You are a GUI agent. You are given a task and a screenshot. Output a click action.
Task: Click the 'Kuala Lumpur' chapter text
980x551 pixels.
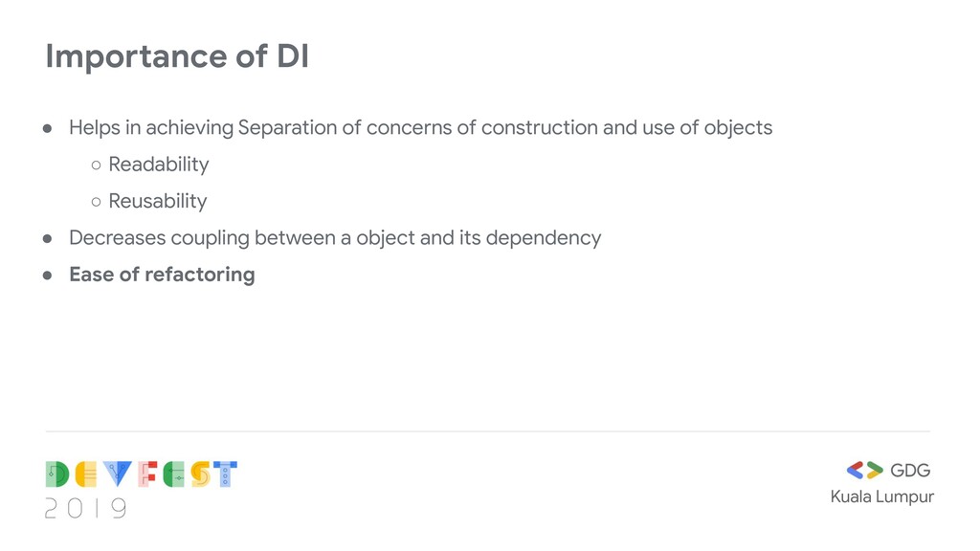(881, 496)
